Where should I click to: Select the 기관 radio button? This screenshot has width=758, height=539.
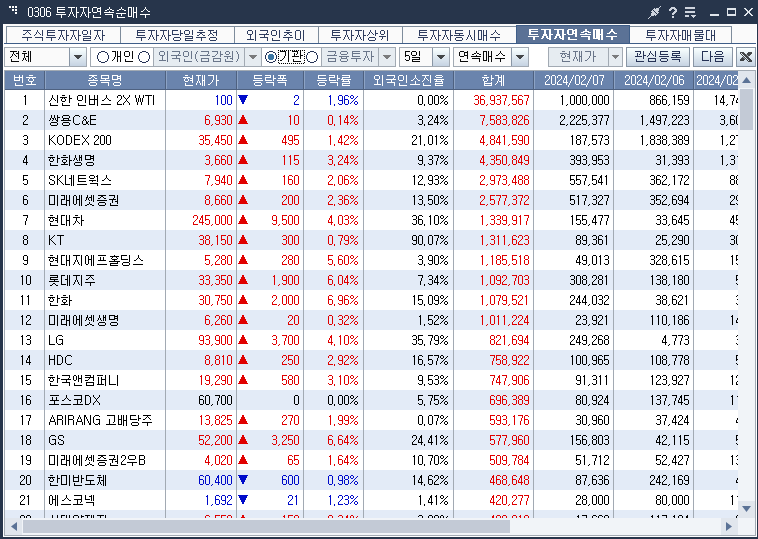pos(271,57)
